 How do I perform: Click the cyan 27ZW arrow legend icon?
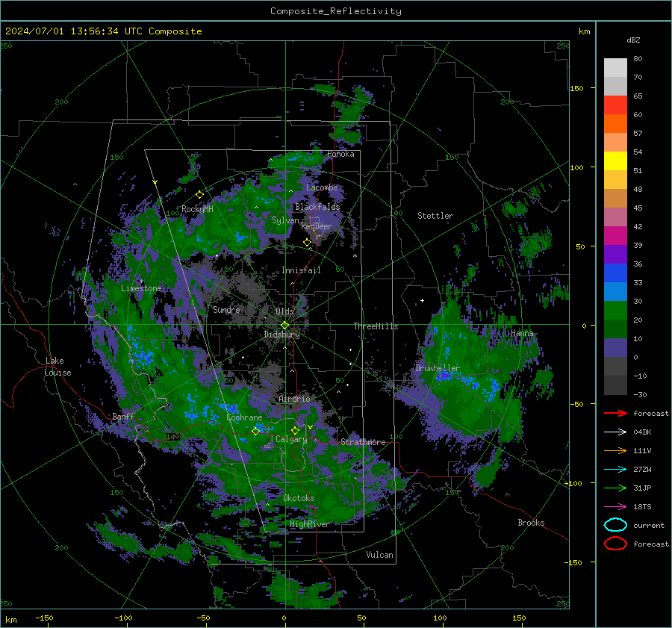pos(615,470)
